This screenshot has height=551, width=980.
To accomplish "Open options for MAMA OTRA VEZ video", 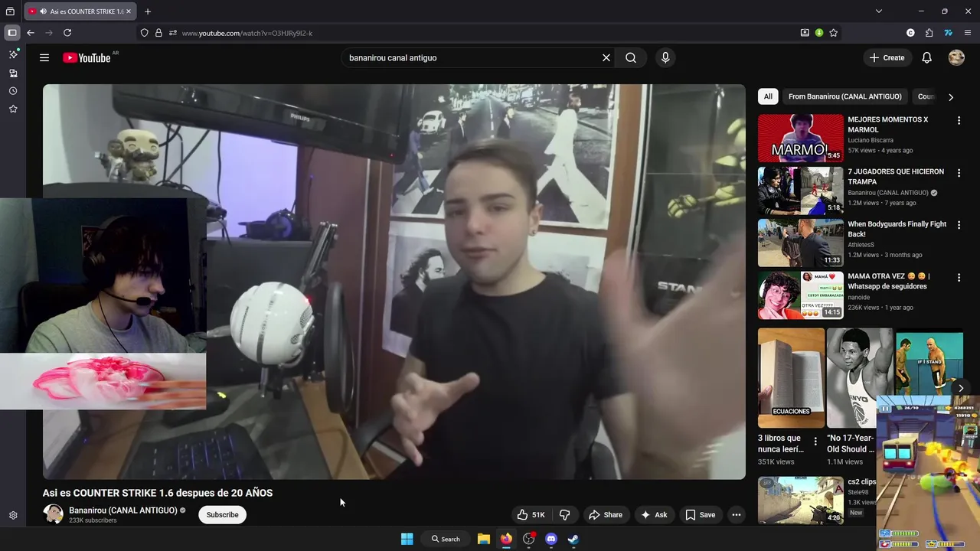I will click(959, 277).
